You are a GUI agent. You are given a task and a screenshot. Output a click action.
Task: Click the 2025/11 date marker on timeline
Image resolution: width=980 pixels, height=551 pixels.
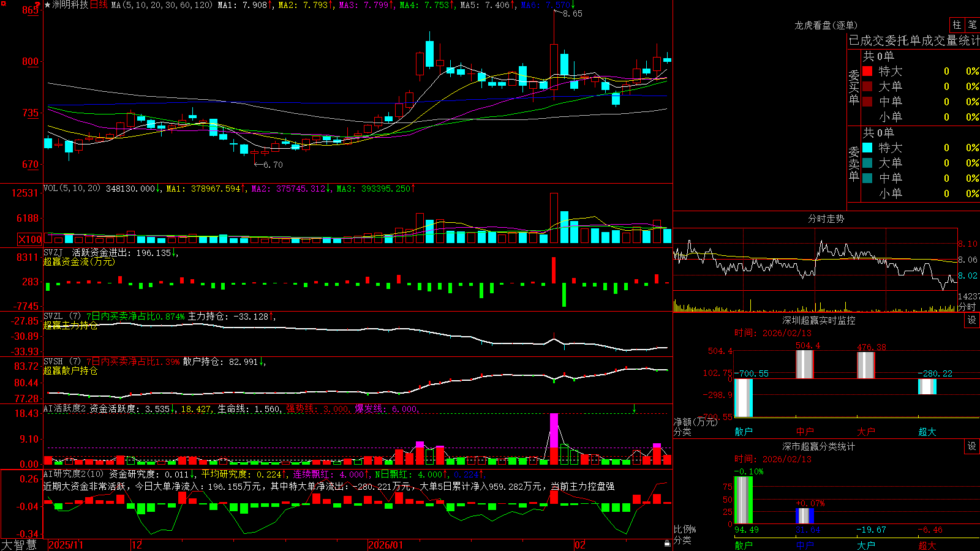pyautogui.click(x=66, y=545)
